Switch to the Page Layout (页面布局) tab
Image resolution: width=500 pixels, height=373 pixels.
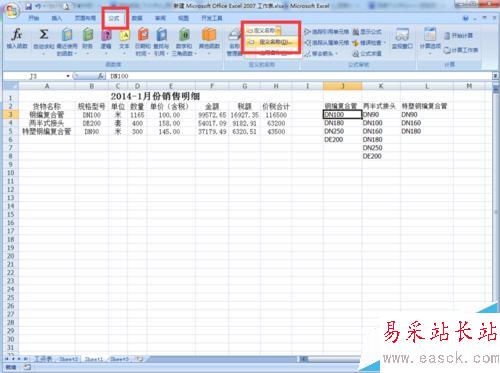point(85,18)
